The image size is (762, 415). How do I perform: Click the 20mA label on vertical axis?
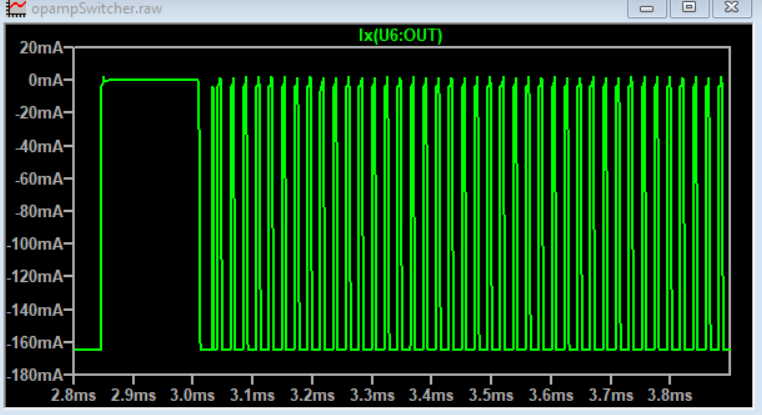[x=42, y=48]
